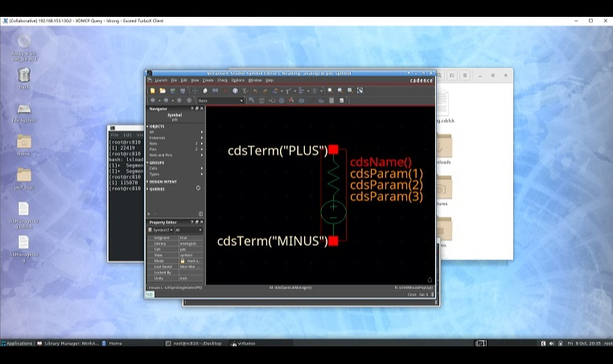
Task: Open the Edit menu in Virtuoso
Action: [x=183, y=80]
